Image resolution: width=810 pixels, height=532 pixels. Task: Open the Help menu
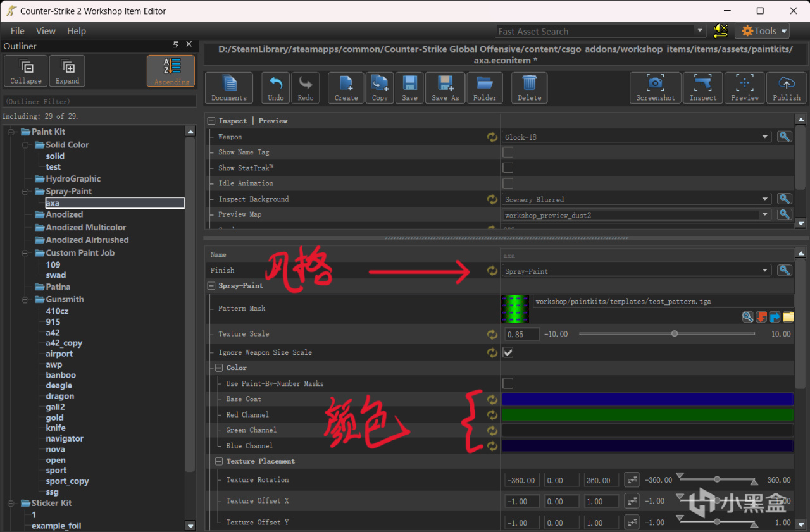pos(77,30)
